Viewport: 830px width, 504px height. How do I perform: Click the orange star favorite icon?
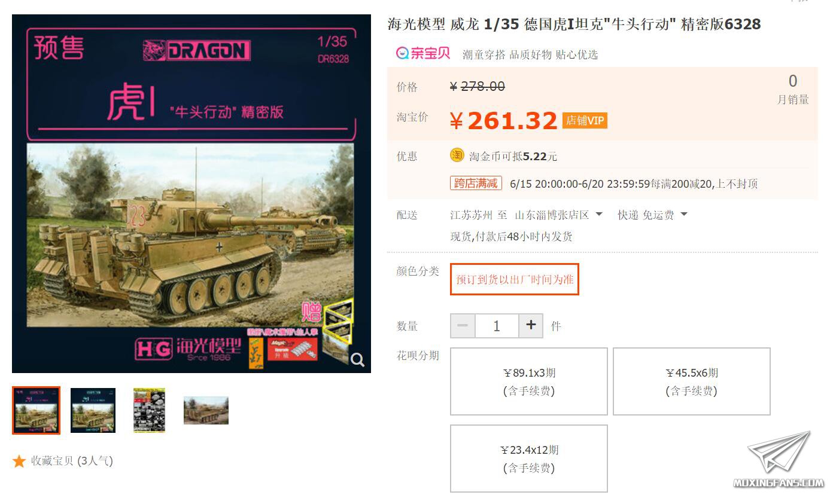pos(19,461)
